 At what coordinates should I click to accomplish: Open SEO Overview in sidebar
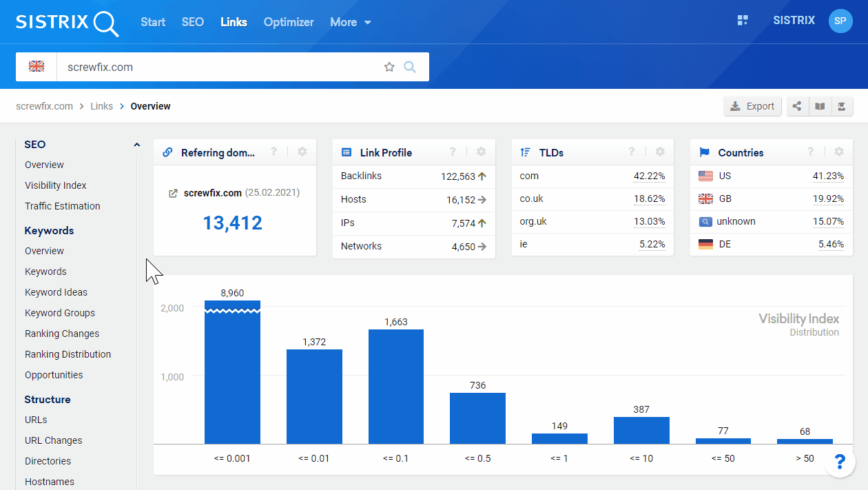(x=44, y=165)
